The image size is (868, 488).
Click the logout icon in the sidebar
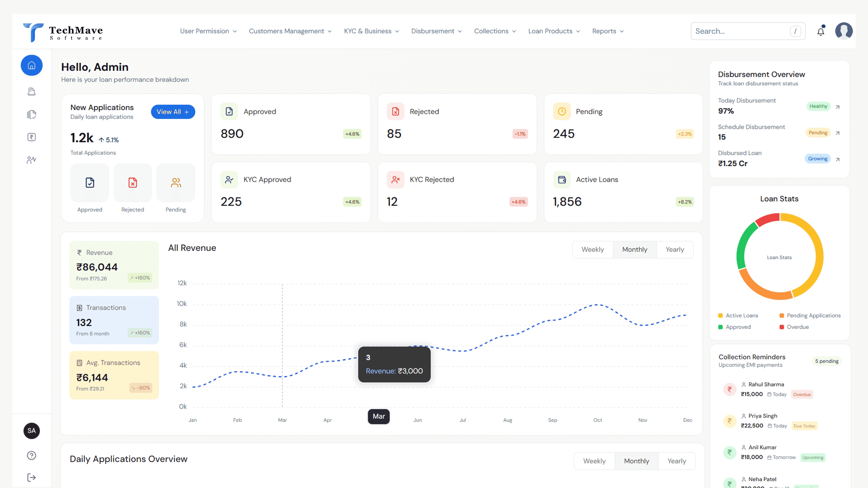point(32,477)
